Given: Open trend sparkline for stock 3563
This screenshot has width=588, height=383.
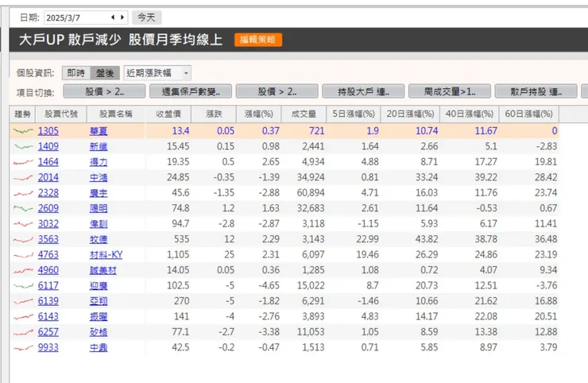Looking at the screenshot, I should click(x=23, y=239).
